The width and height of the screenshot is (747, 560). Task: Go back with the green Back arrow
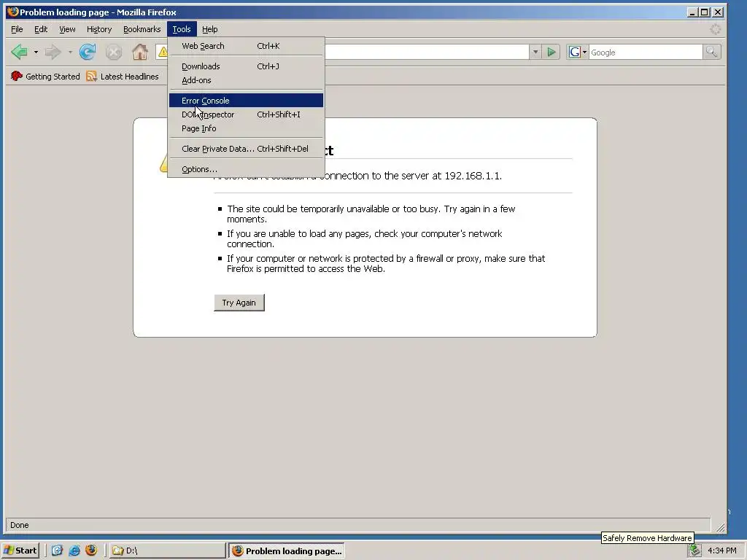click(x=20, y=52)
